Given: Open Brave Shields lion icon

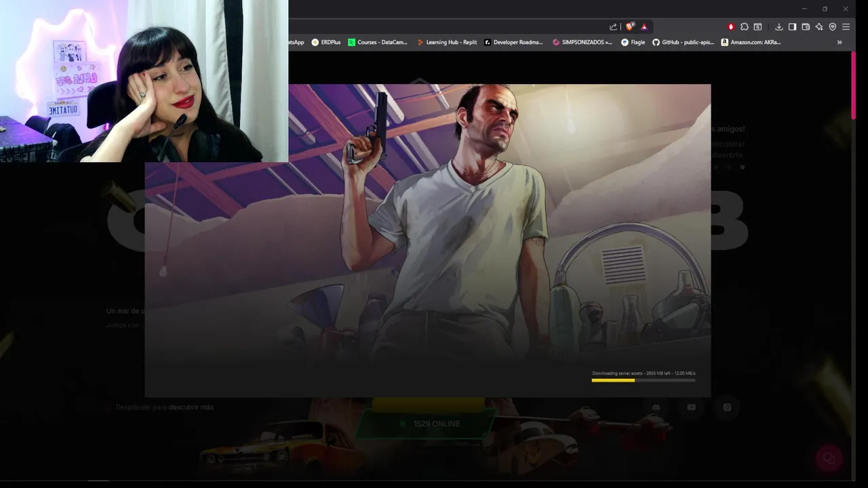Looking at the screenshot, I should (630, 27).
